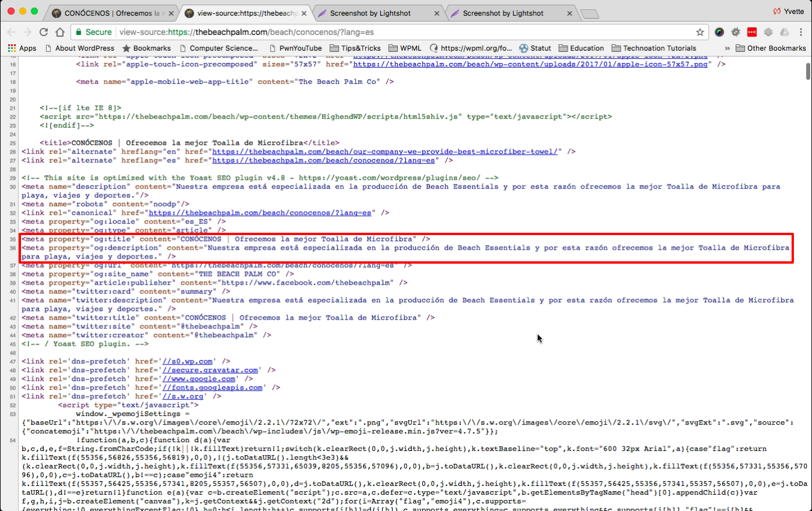Open the gear extension icon
Viewport: 812px width, 511px height.
click(x=736, y=32)
